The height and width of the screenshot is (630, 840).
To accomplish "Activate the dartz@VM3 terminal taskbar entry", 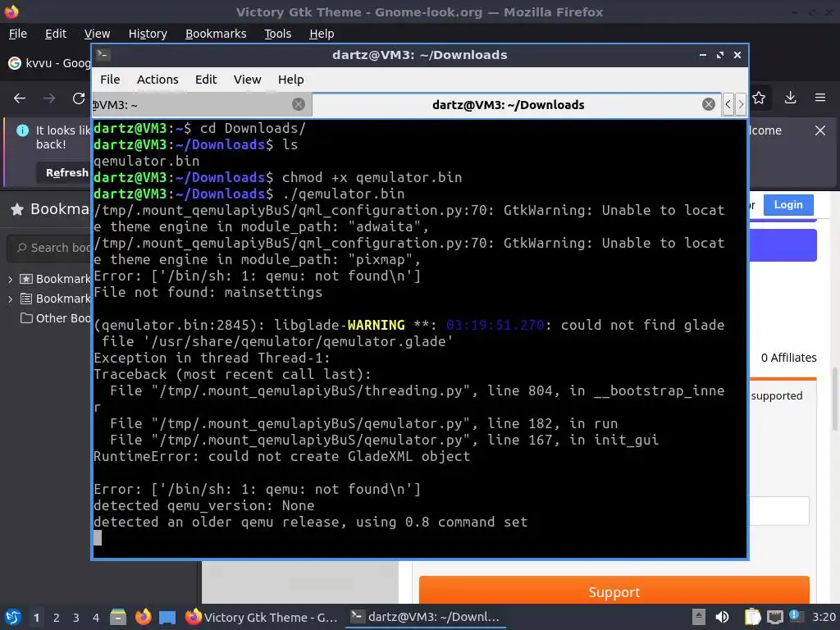I will 424,617.
